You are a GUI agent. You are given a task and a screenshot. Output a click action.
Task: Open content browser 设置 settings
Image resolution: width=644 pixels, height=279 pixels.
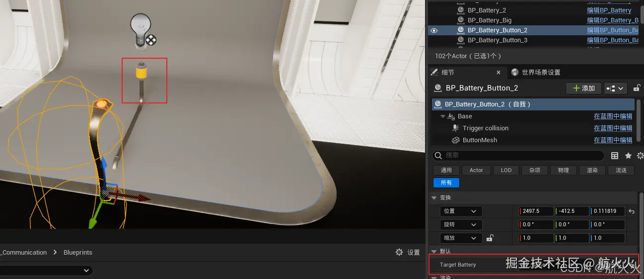point(408,253)
